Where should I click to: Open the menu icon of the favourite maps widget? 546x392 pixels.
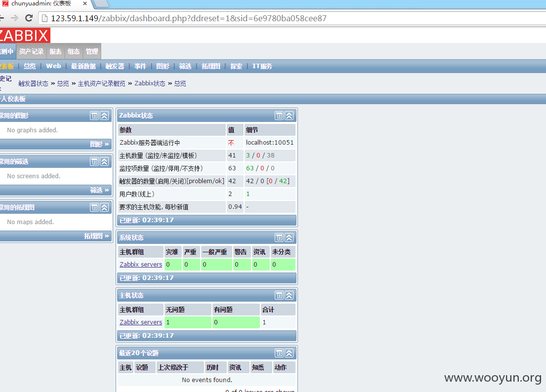pos(94,207)
